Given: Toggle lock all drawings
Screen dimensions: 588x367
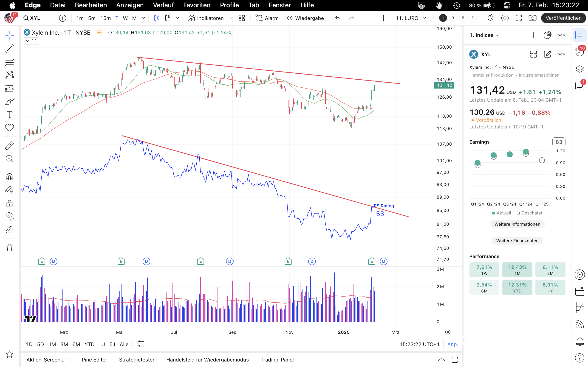Looking at the screenshot, I should pyautogui.click(x=9, y=203).
